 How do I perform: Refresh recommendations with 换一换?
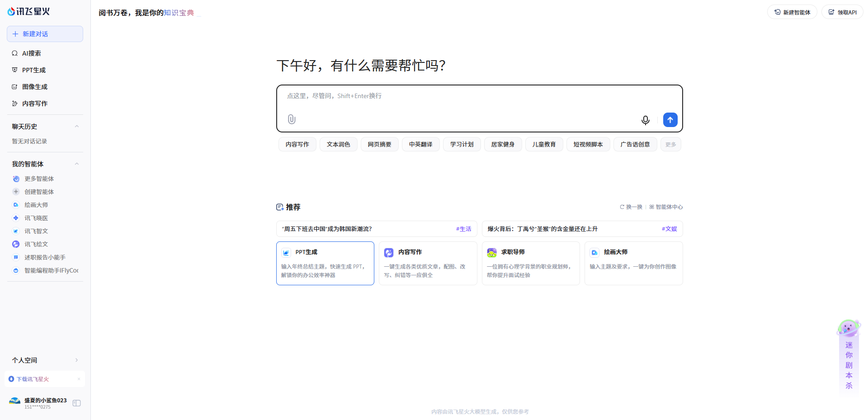click(631, 207)
